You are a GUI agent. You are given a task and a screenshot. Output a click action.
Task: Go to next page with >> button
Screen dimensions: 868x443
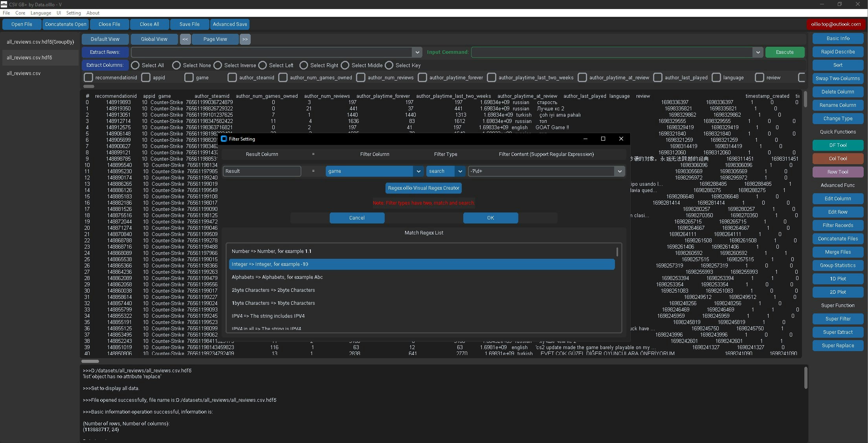[x=245, y=39]
